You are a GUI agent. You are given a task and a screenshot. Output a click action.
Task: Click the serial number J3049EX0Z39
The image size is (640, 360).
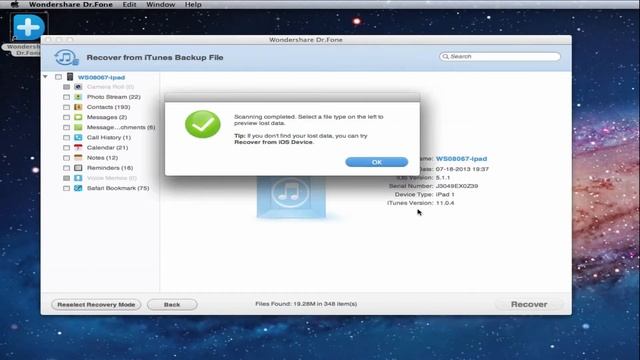coord(457,186)
